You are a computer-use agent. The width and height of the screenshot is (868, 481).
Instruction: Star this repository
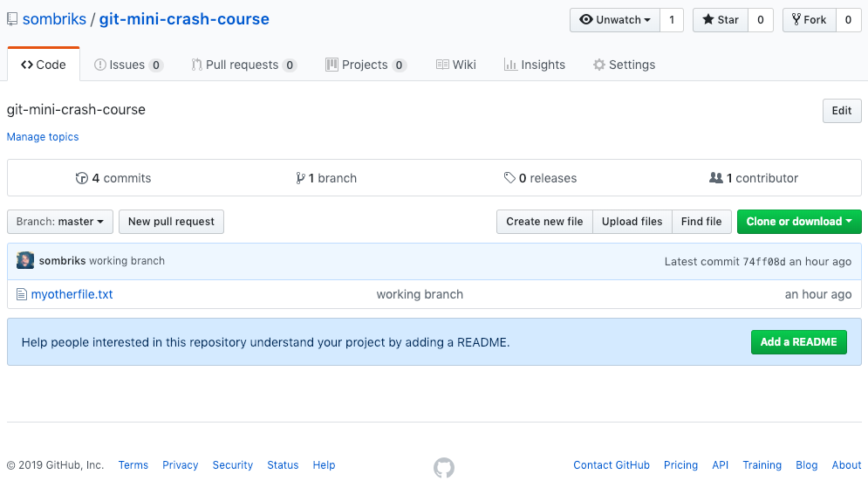[721, 20]
